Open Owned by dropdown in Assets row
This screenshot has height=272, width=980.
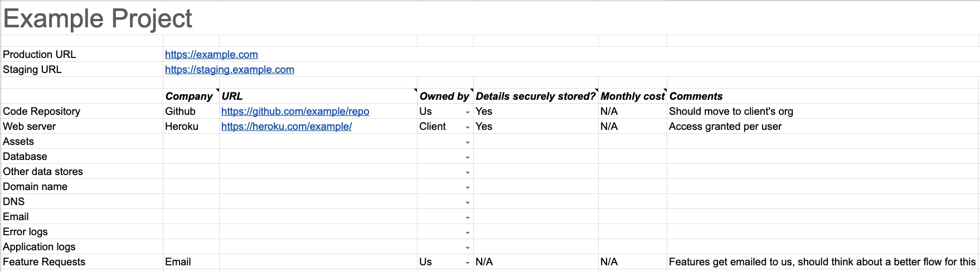(x=468, y=142)
